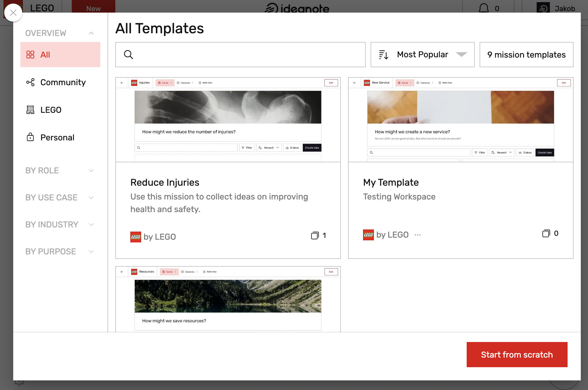Viewport: 588px width, 390px height.
Task: Open the LEGO templates category
Action: (x=60, y=110)
